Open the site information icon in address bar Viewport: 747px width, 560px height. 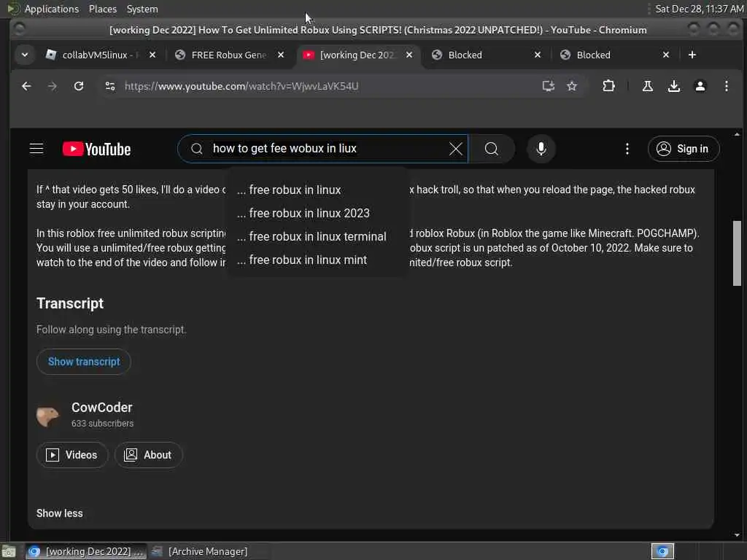click(x=110, y=86)
